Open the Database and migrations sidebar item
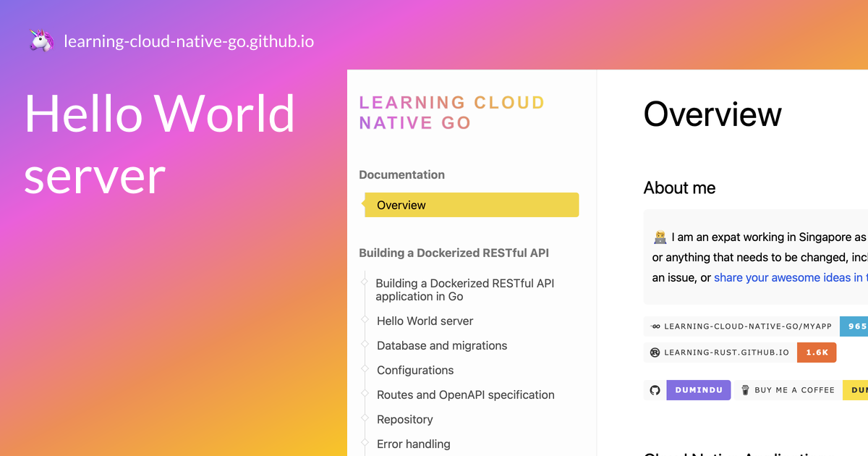Screen dimensions: 868x456 442,345
